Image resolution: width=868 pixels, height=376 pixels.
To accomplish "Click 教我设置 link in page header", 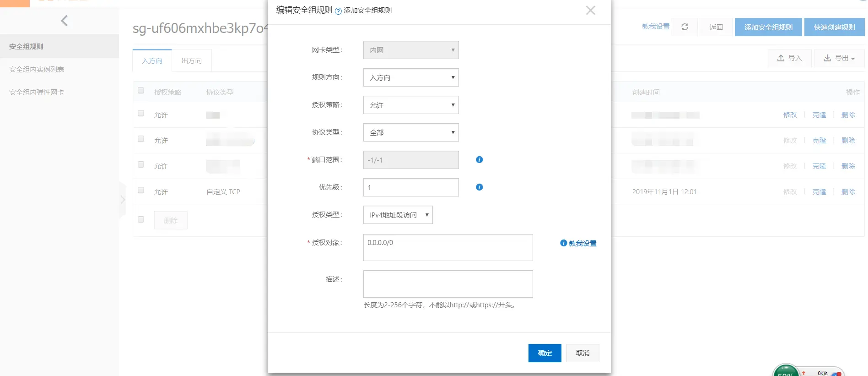I will point(655,27).
